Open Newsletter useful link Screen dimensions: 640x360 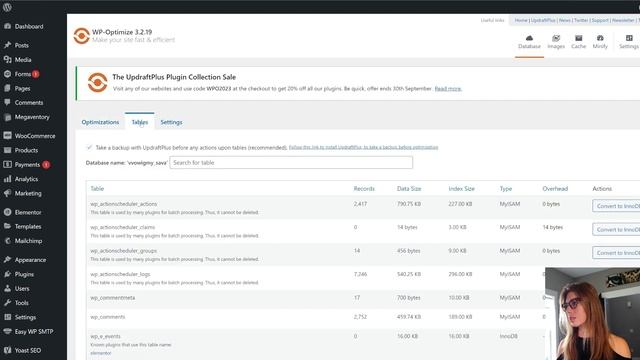pyautogui.click(x=623, y=20)
